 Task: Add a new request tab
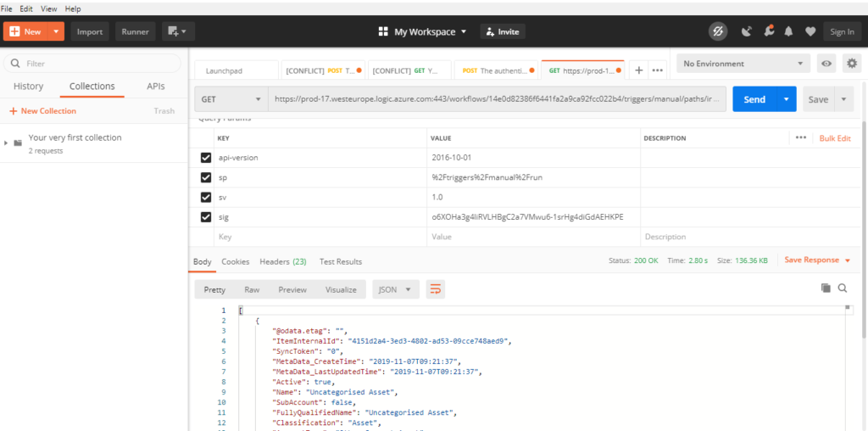639,70
